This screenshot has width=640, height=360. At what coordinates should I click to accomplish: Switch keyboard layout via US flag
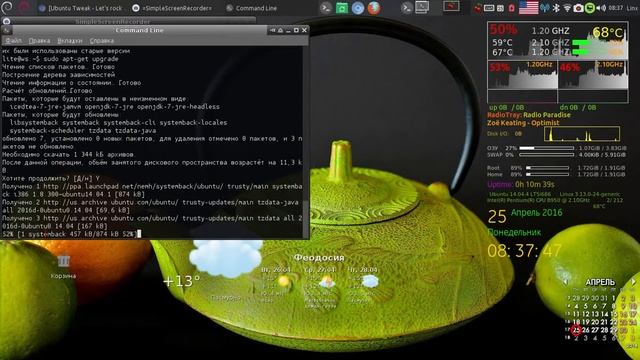[x=528, y=8]
